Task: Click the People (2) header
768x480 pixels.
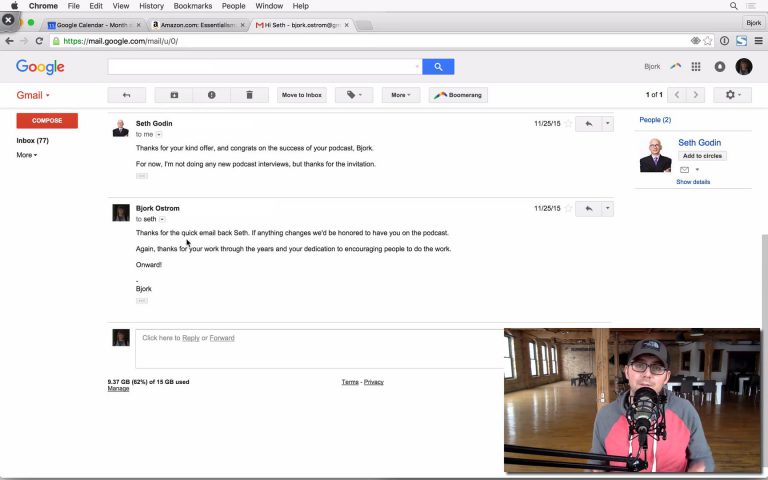Action: coord(655,120)
